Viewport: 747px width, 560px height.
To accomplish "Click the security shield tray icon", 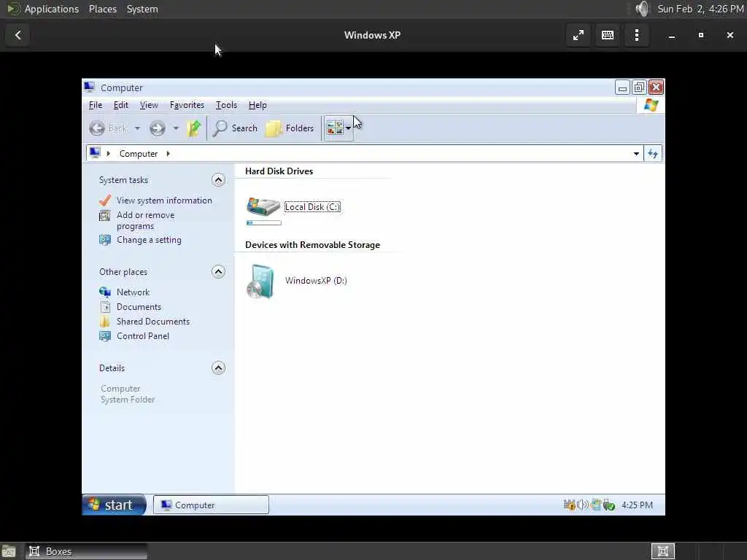I will coord(569,505).
